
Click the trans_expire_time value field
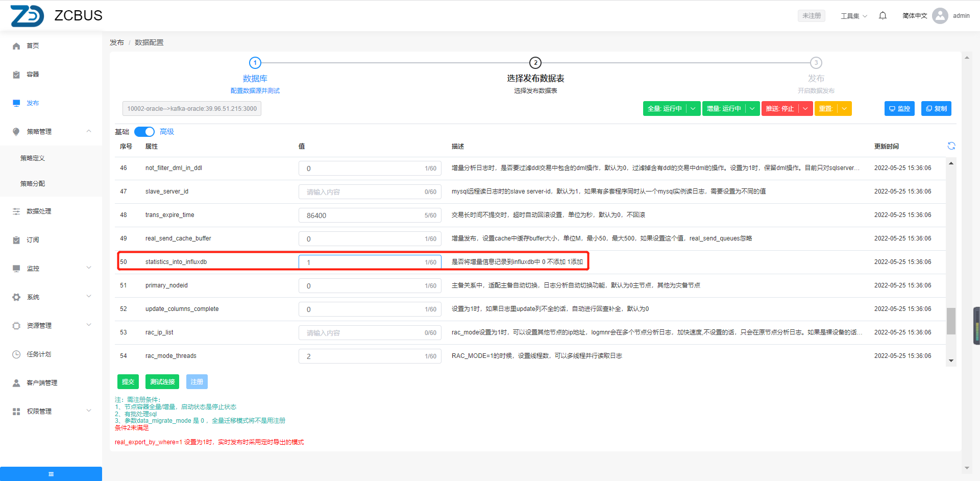pyautogui.click(x=363, y=215)
